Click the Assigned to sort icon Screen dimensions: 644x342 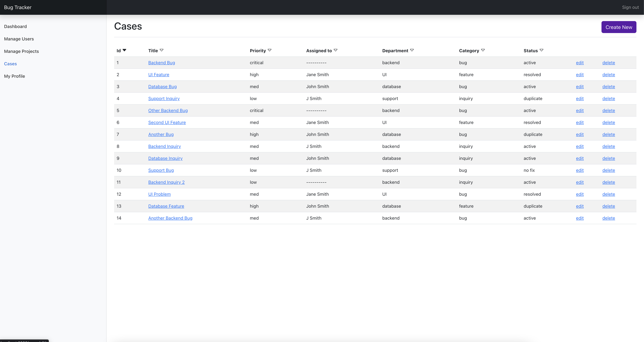point(336,50)
